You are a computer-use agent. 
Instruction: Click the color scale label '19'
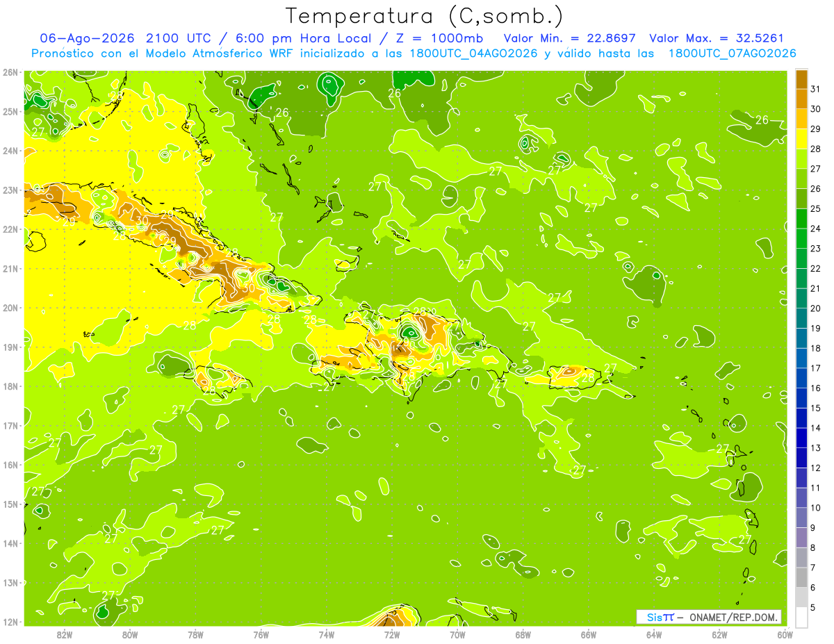(x=816, y=328)
